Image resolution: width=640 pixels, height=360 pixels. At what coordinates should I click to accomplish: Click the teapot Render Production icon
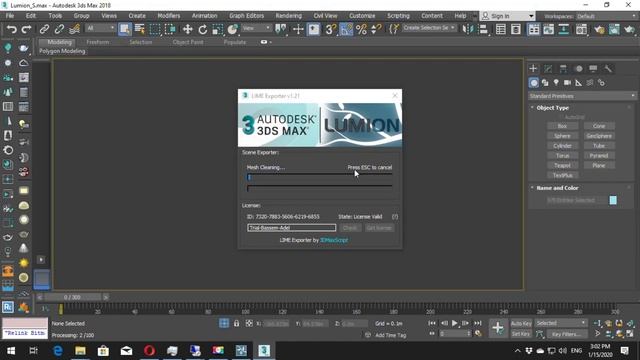pyautogui.click(x=629, y=29)
